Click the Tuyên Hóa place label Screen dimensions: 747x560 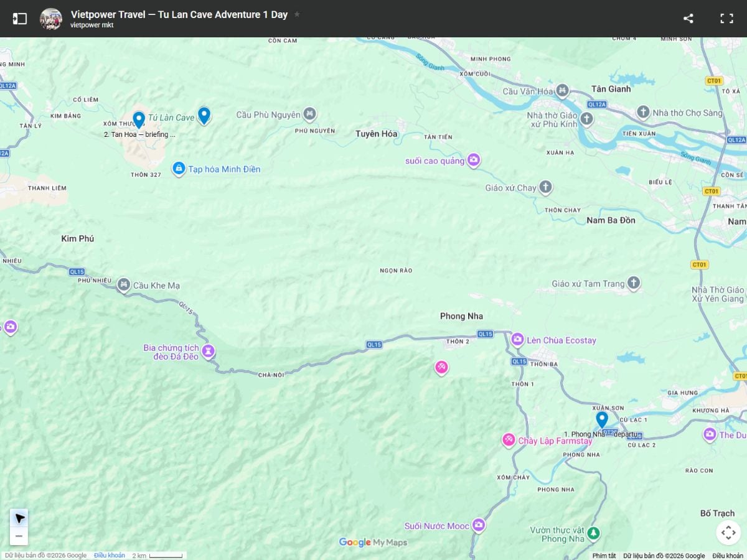376,134
